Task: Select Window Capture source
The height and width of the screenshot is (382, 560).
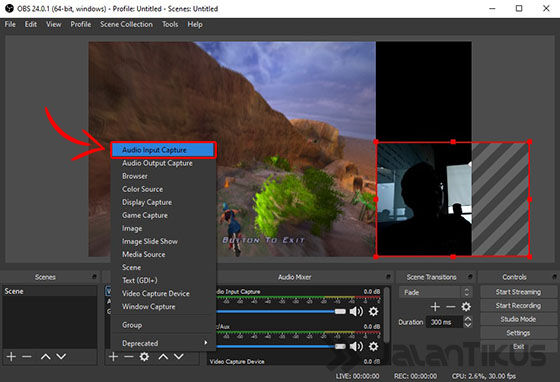Action: point(163,307)
